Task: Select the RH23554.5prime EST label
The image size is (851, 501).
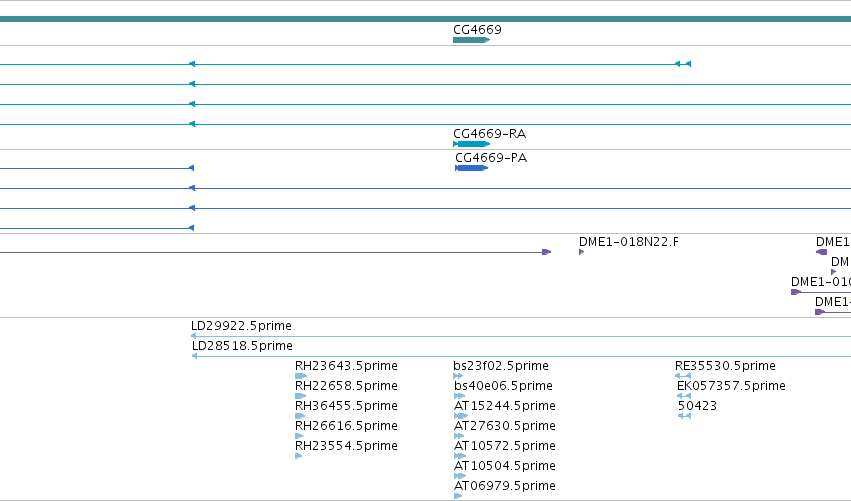Action: (346, 446)
